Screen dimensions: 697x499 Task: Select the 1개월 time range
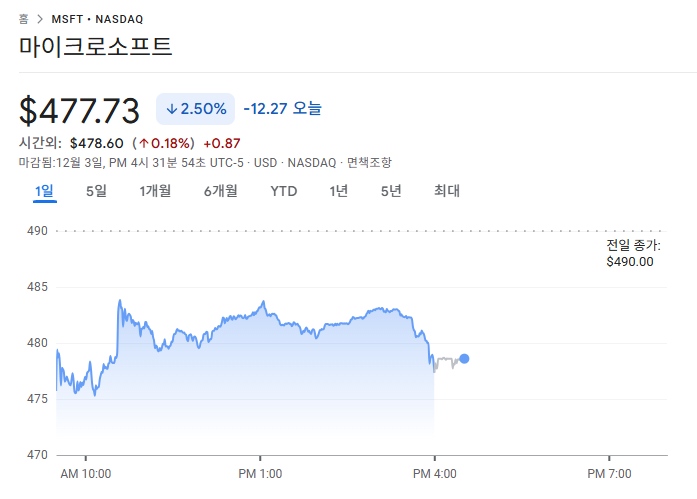coord(155,191)
